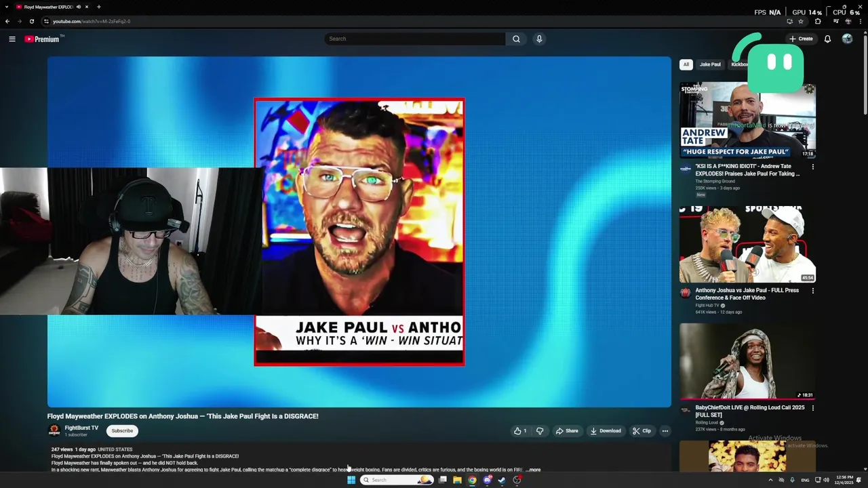Click the YouTube search input field
This screenshot has width=868, height=488.
tap(415, 39)
